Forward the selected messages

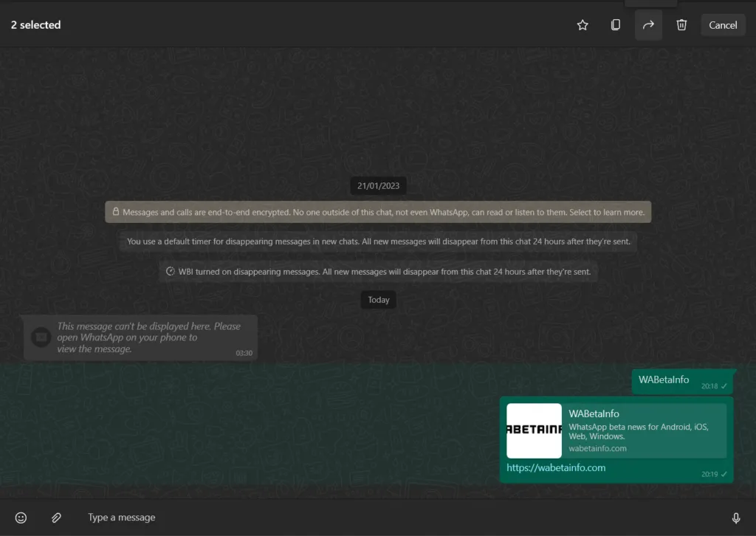point(647,24)
